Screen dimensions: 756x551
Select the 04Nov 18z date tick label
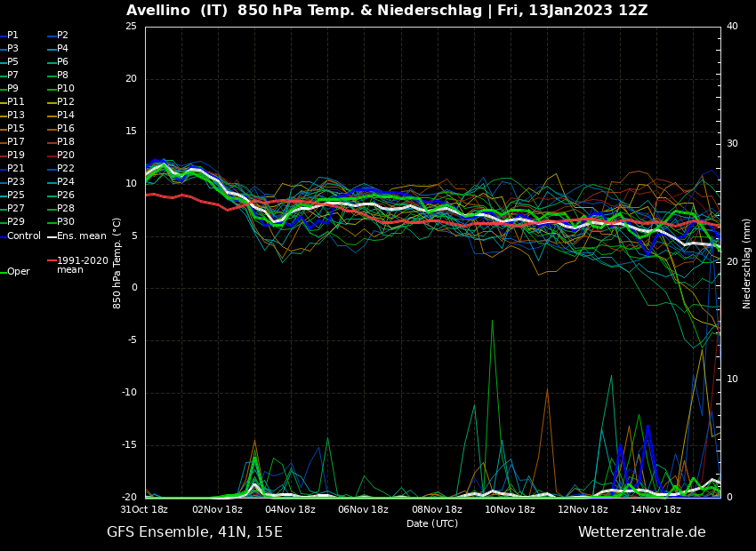pyautogui.click(x=290, y=509)
